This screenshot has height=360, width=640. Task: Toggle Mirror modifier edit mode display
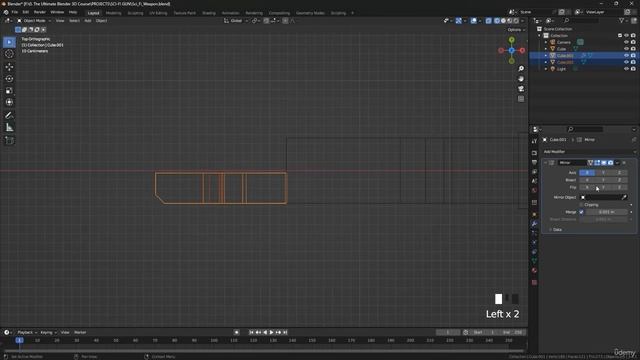(597, 163)
